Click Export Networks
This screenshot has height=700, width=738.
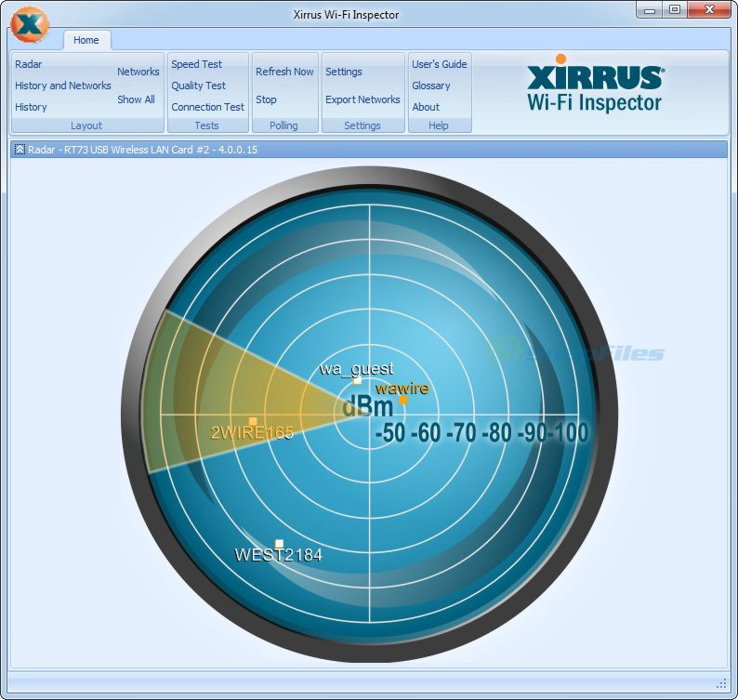[x=362, y=99]
